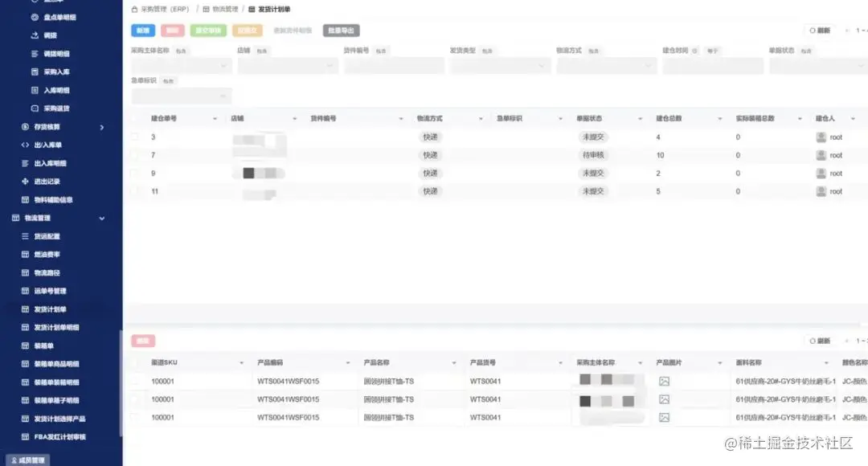Click root avatar in row 11
The height and width of the screenshot is (466, 868).
click(821, 191)
